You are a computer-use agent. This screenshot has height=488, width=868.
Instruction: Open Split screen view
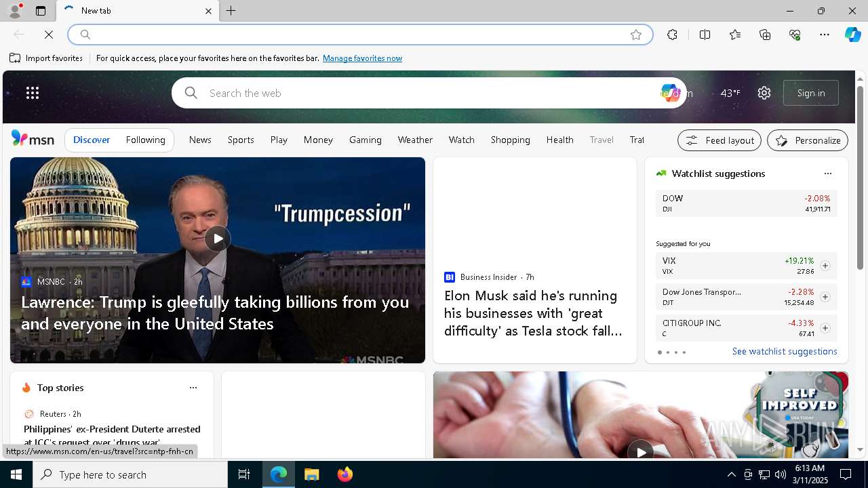[705, 35]
